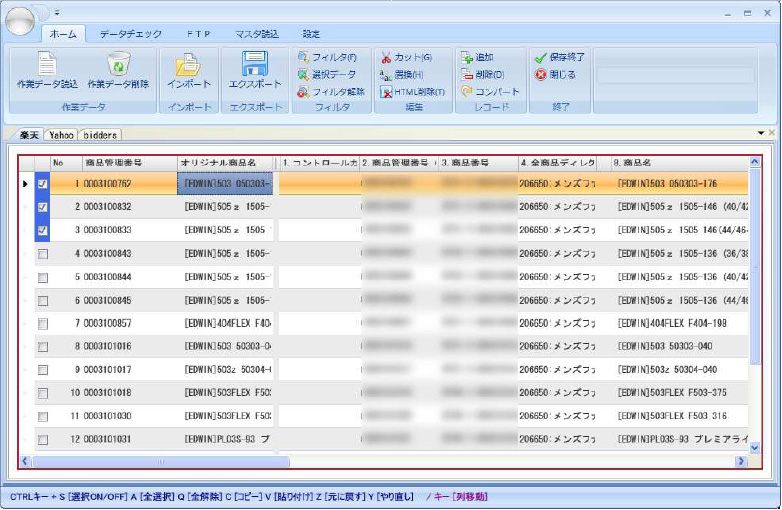
Task: Click the horizontal scrollbar right arrow
Action: point(741,462)
